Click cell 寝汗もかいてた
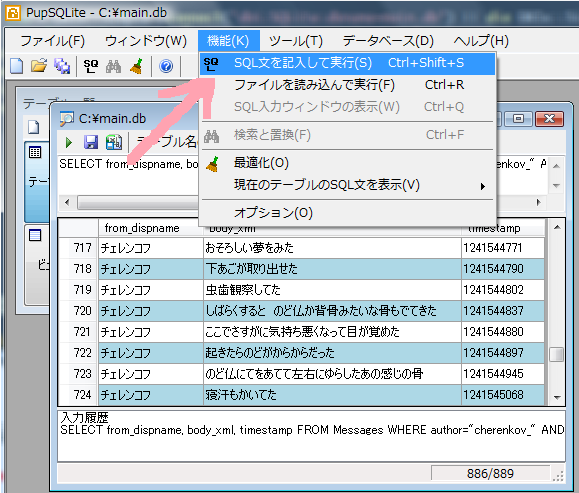579x493 pixels. pos(332,395)
